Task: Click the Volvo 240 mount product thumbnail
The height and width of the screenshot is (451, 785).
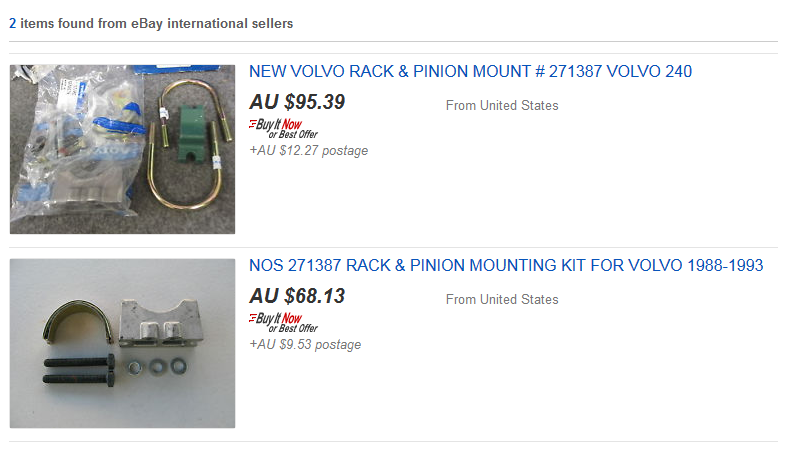Action: coord(122,149)
